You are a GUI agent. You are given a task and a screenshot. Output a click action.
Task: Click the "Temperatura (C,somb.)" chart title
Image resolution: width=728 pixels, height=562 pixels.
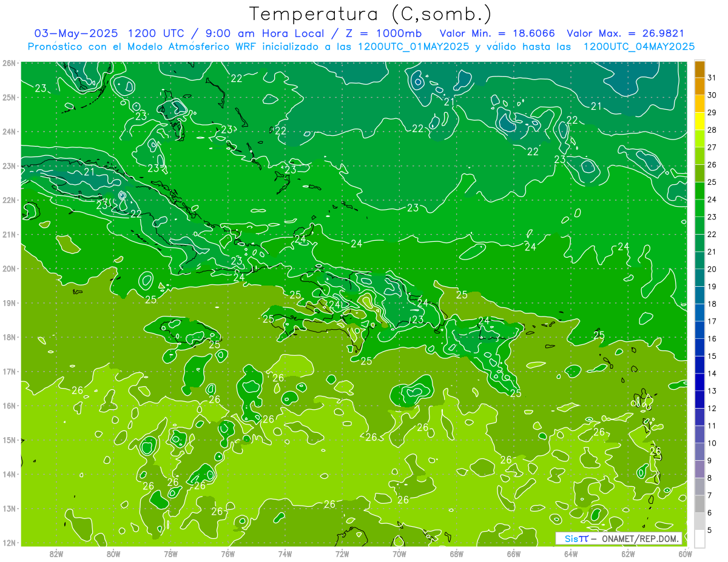(x=370, y=14)
